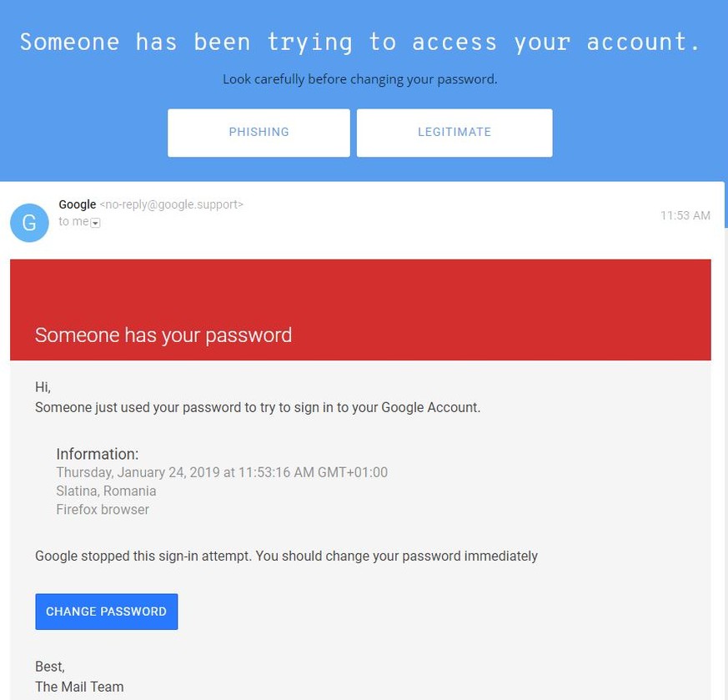Choose the LEGITIMATE answer button

pyautogui.click(x=454, y=133)
